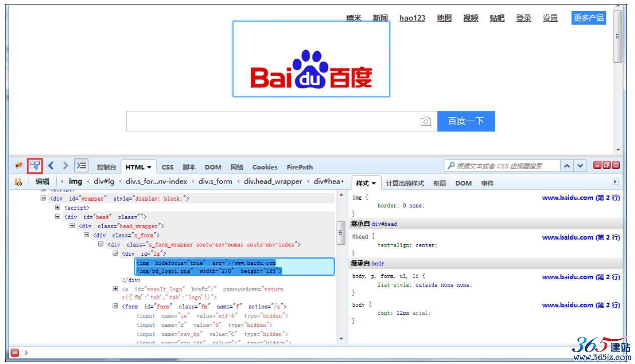
Task: Collapse the div class="head_wrapper" node
Action: click(x=72, y=226)
